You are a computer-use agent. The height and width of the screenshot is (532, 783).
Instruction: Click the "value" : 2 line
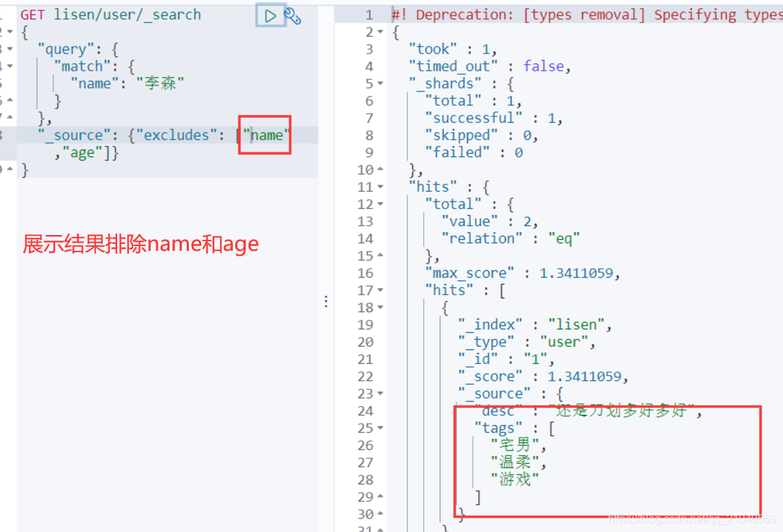490,222
